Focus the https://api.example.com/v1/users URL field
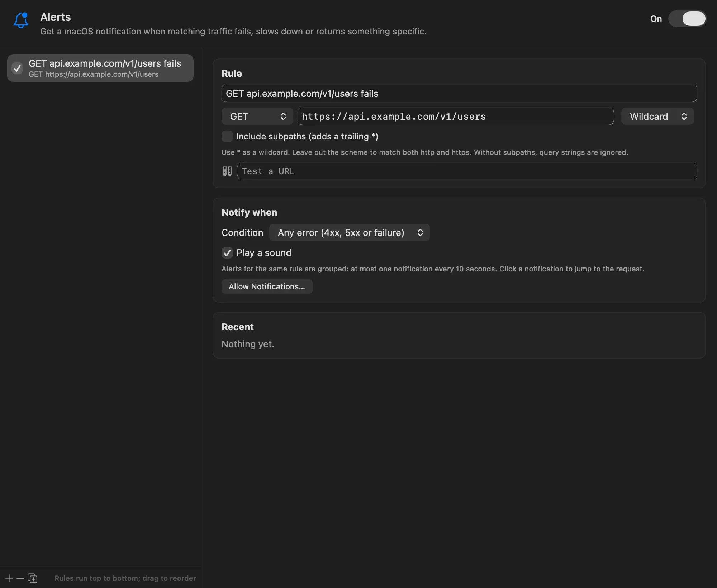This screenshot has height=588, width=717. click(456, 116)
